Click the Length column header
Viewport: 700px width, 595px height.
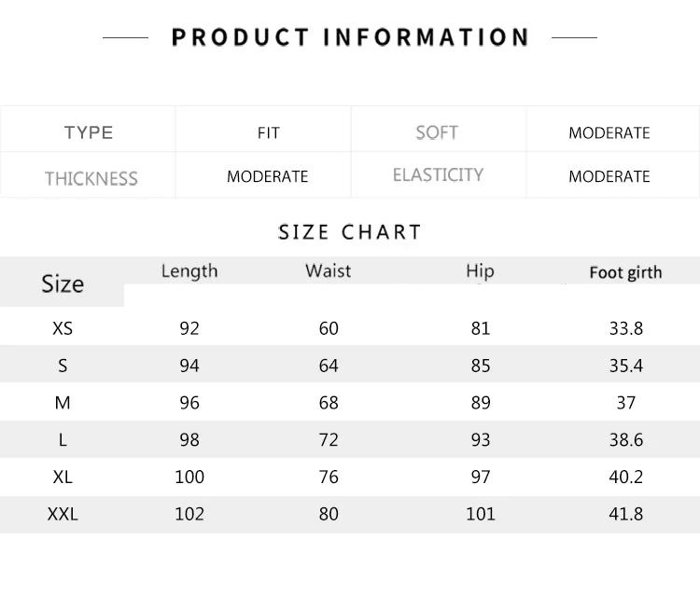coord(189,270)
